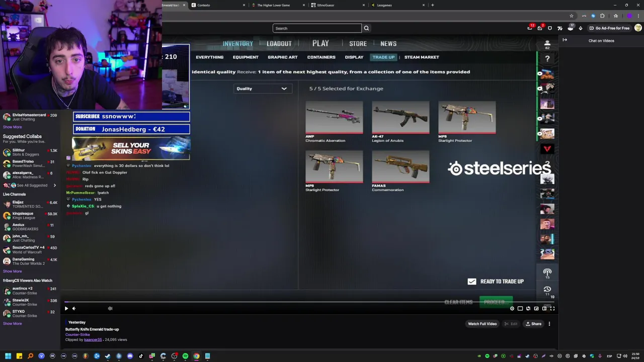Open Twitch inbox with badge 2

coord(540,28)
